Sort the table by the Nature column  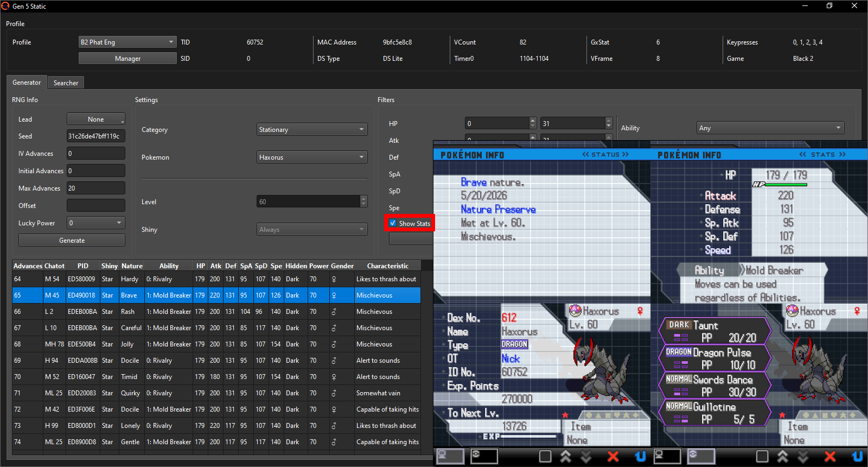click(x=132, y=266)
